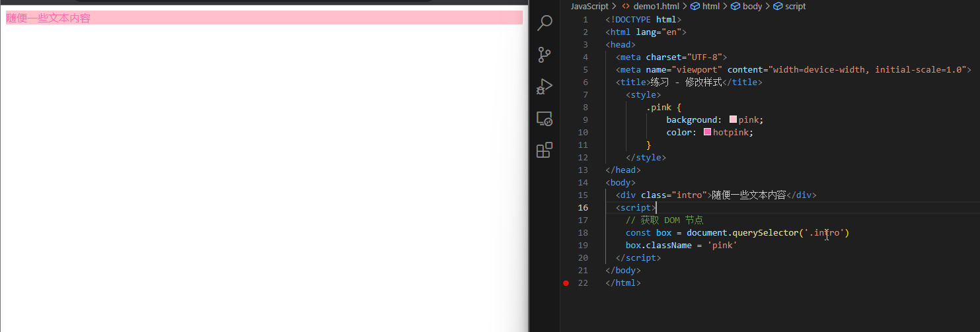Expand the JavaScript folder breadcrumb
This screenshot has height=332, width=980.
point(589,6)
